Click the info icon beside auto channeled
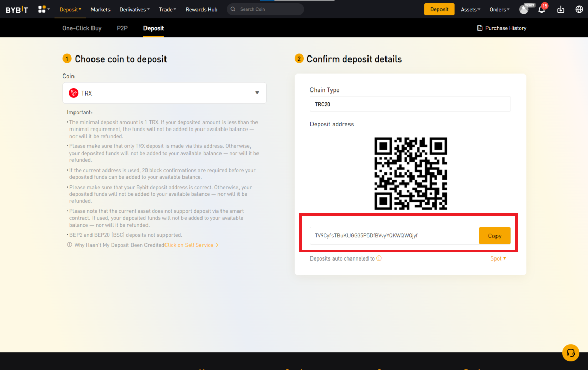Screen dimensions: 588x370 [379, 258]
